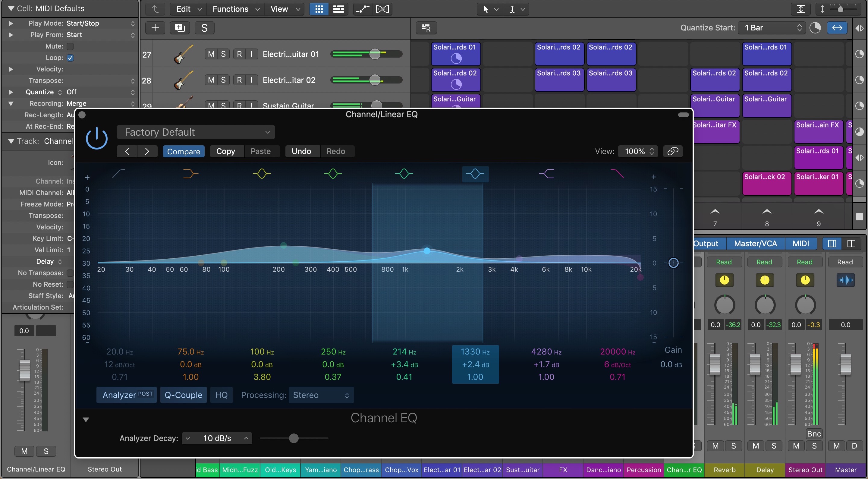Click the Solari...rds 01 cell in the grid
Screen dimensions: 868x479
pos(455,54)
